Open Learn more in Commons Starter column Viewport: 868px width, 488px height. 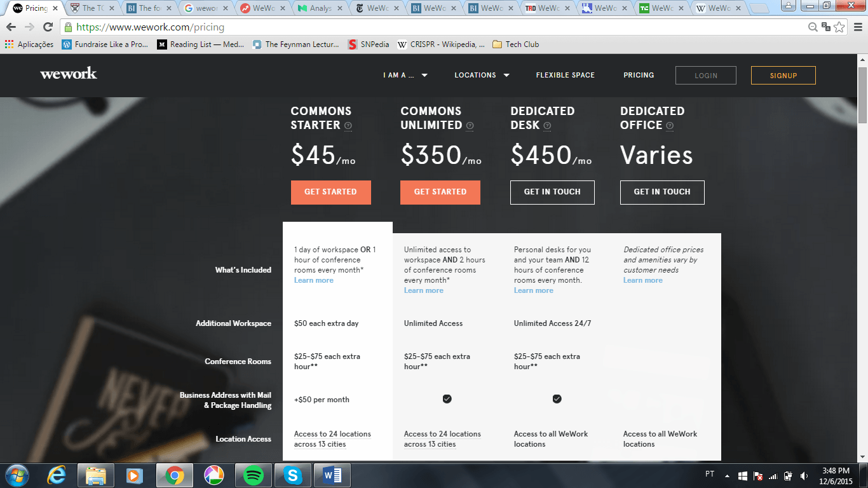pos(314,280)
